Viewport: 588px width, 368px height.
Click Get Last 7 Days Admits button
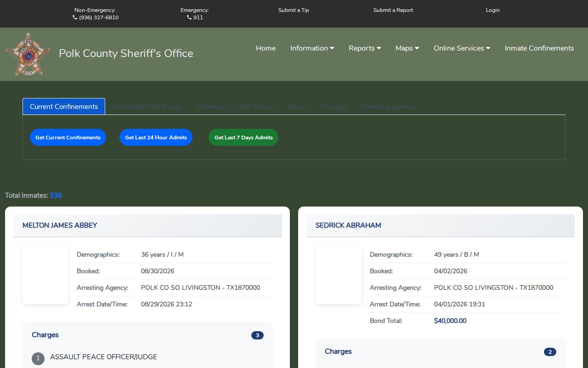click(243, 138)
